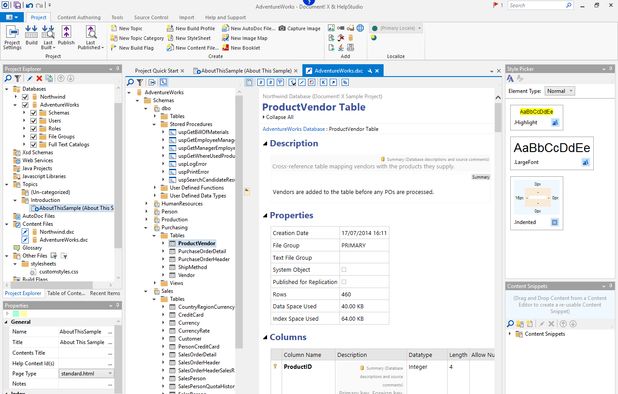Open the Table of Contents panel tab
The height and width of the screenshot is (394, 618).
click(x=66, y=293)
